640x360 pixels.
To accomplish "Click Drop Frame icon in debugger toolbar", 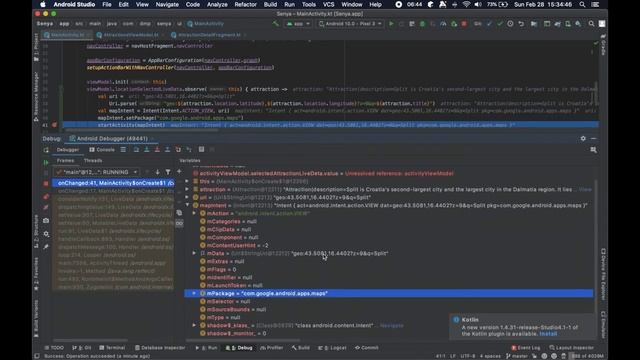I will tap(178, 150).
